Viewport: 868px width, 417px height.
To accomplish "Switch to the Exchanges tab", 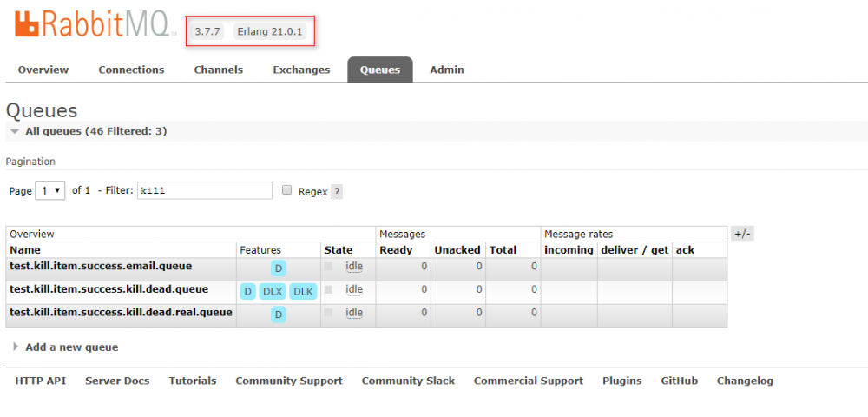I will (301, 69).
